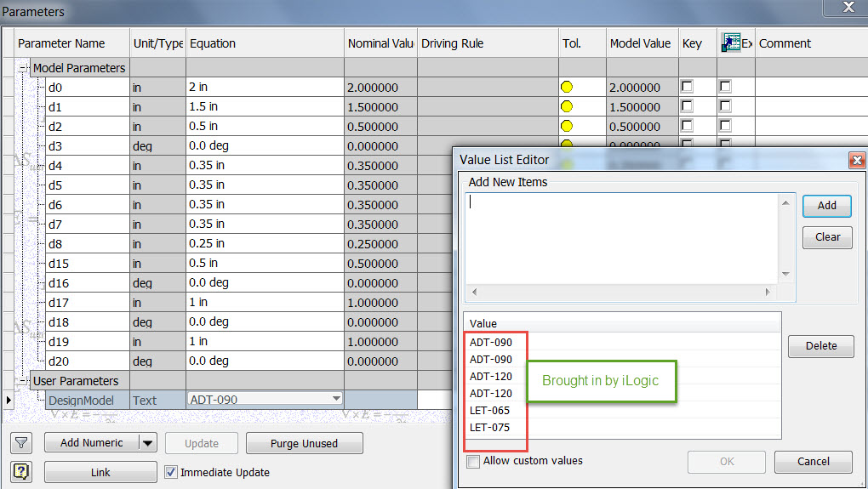Image resolution: width=868 pixels, height=489 pixels.
Task: Click equation '2 in' for d0
Action: 266,87
